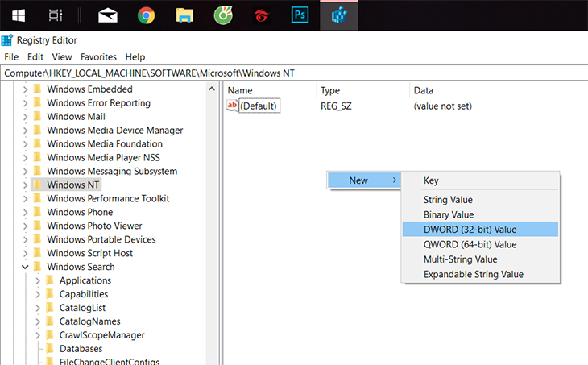Expand the Windows Media Foundation key

tap(25, 144)
